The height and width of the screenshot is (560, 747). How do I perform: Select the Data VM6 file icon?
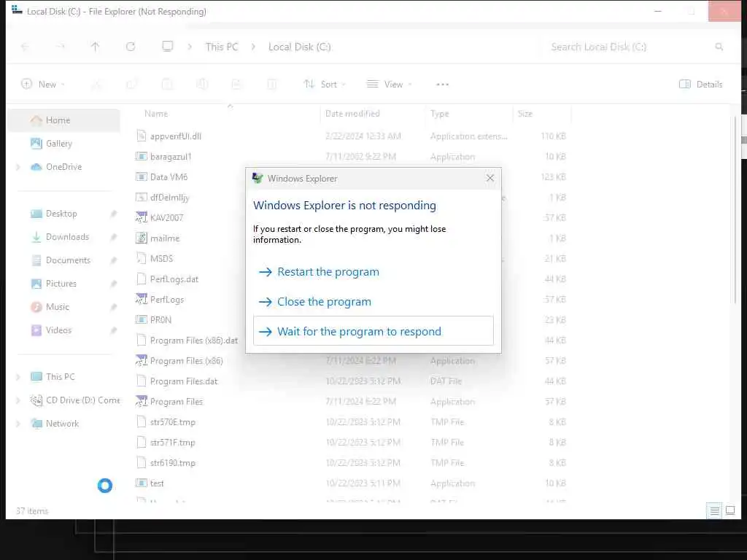(141, 176)
